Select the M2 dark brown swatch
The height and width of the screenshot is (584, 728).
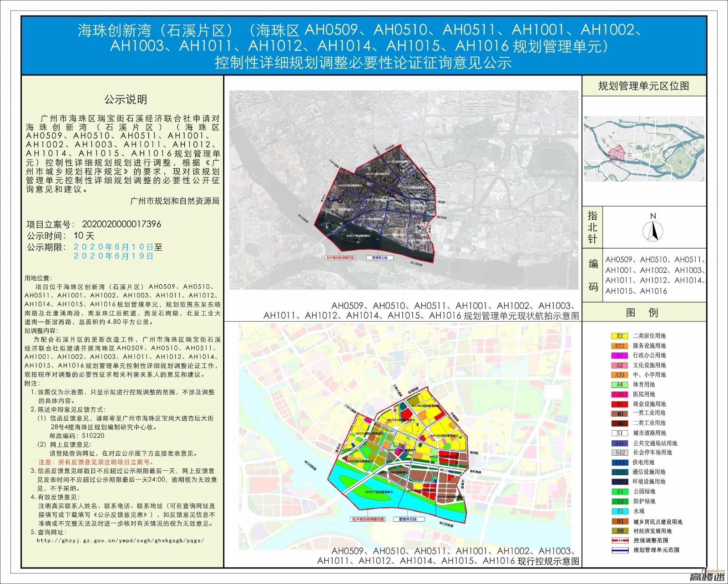[619, 423]
